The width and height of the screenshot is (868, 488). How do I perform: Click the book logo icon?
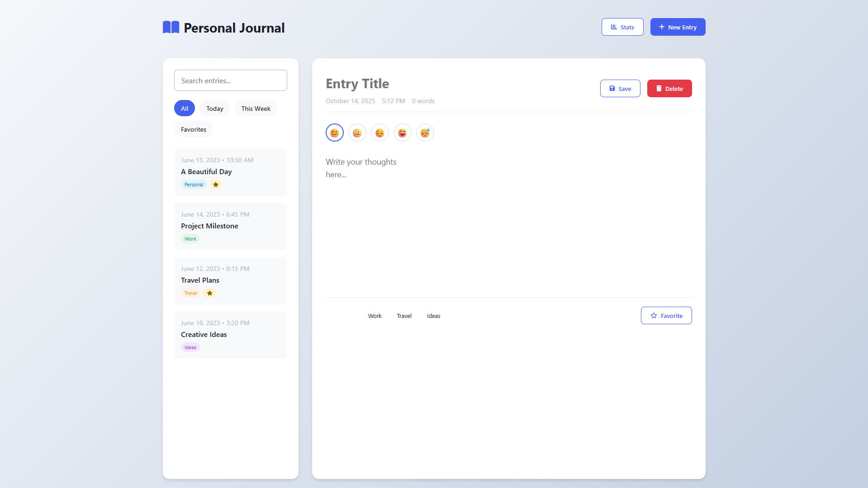pos(171,28)
